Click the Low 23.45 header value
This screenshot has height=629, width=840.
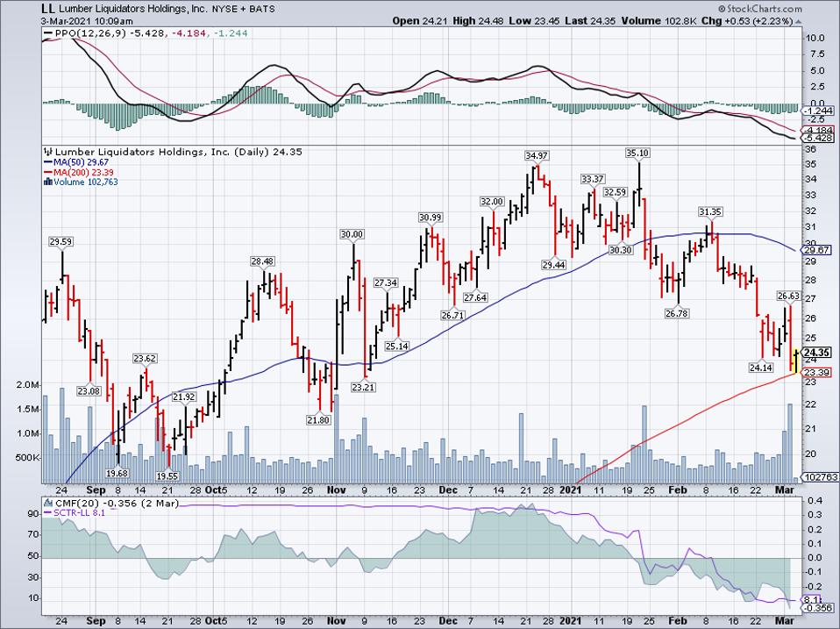pos(537,21)
